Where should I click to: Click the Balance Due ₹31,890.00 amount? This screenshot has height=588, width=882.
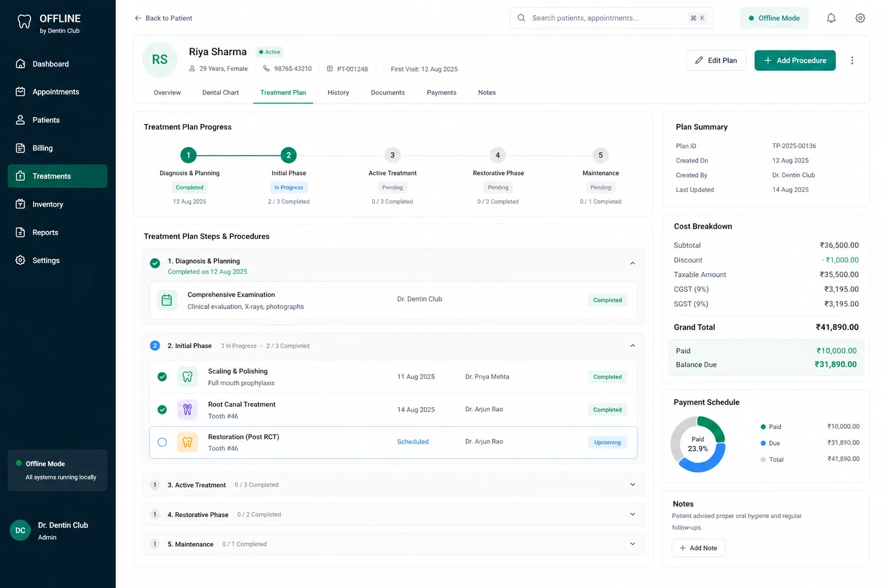[x=835, y=365]
